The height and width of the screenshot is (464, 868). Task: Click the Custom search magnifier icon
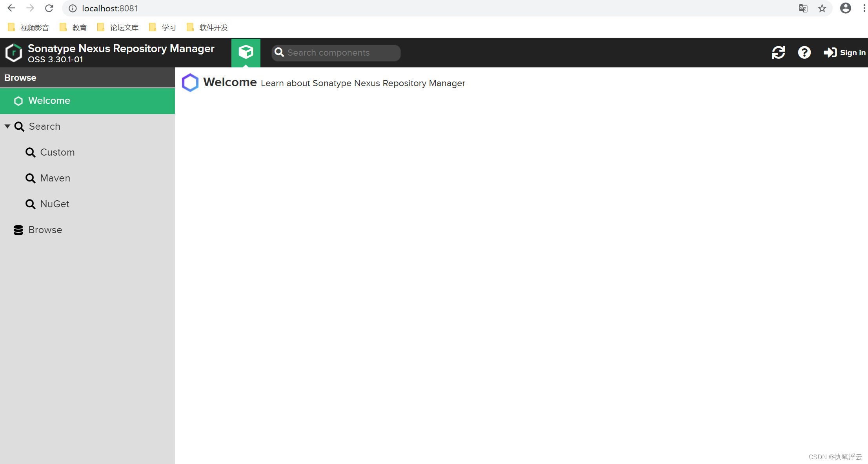(31, 152)
